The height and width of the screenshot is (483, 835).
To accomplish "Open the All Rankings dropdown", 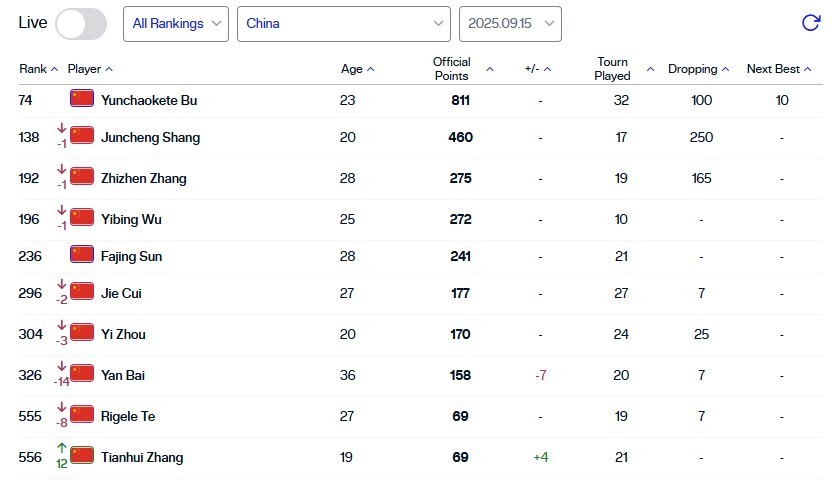I will pyautogui.click(x=176, y=23).
